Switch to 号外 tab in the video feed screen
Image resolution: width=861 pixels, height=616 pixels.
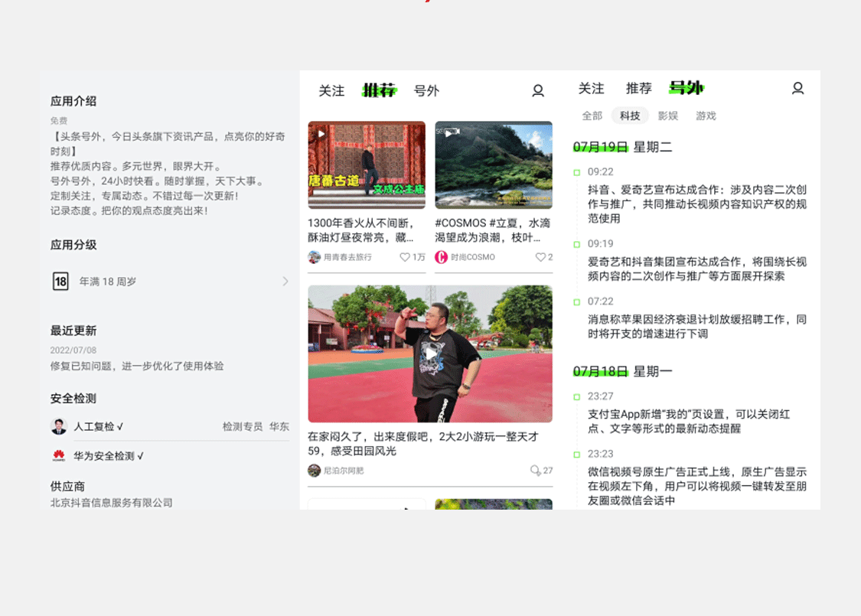pyautogui.click(x=426, y=90)
